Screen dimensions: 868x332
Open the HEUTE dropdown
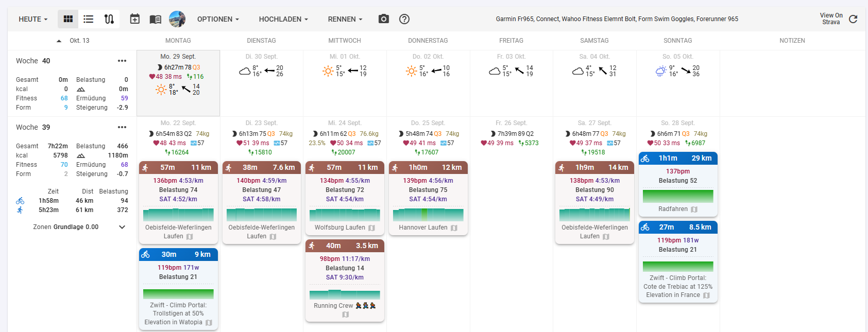point(33,19)
